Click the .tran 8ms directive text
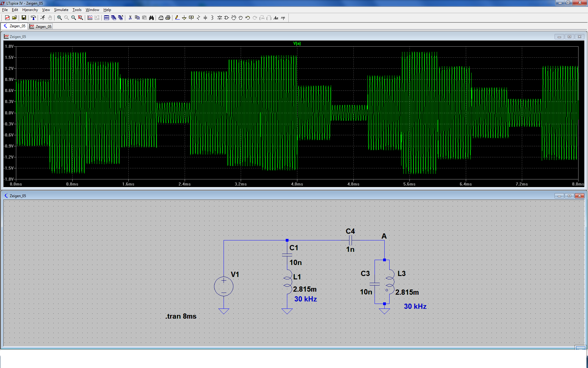 click(181, 316)
